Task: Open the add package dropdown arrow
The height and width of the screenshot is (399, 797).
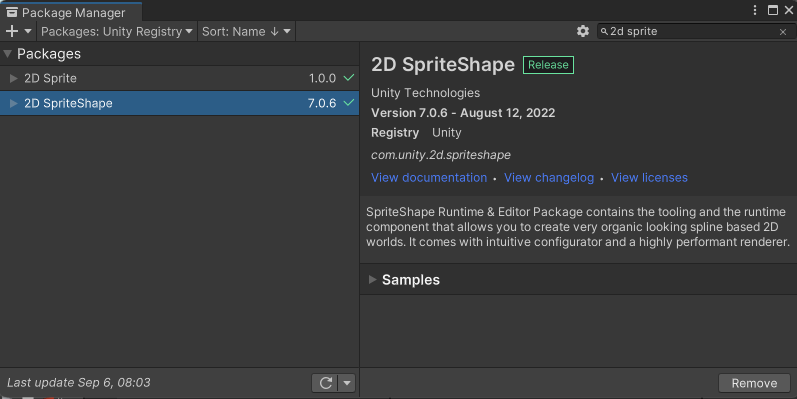Action: 28,32
